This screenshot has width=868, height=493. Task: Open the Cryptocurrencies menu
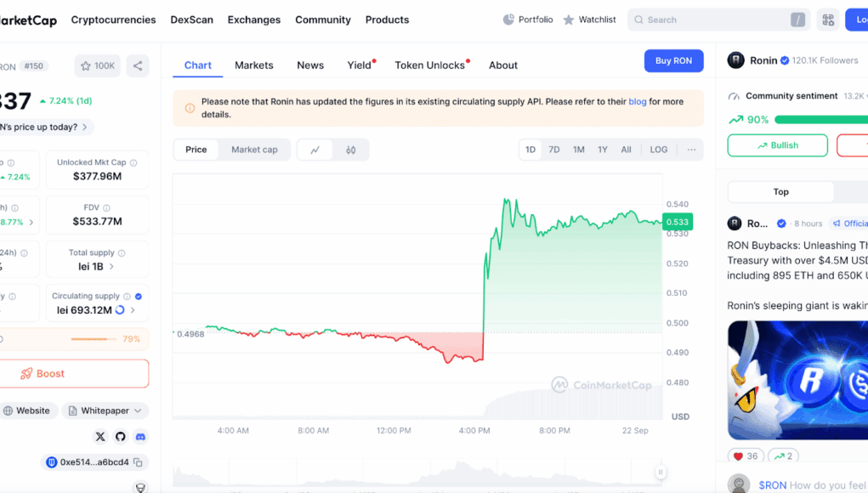113,20
